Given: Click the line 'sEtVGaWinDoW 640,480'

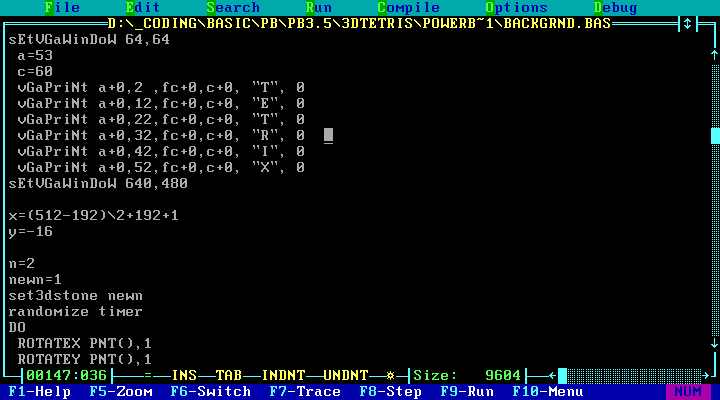Looking at the screenshot, I should (x=98, y=184).
